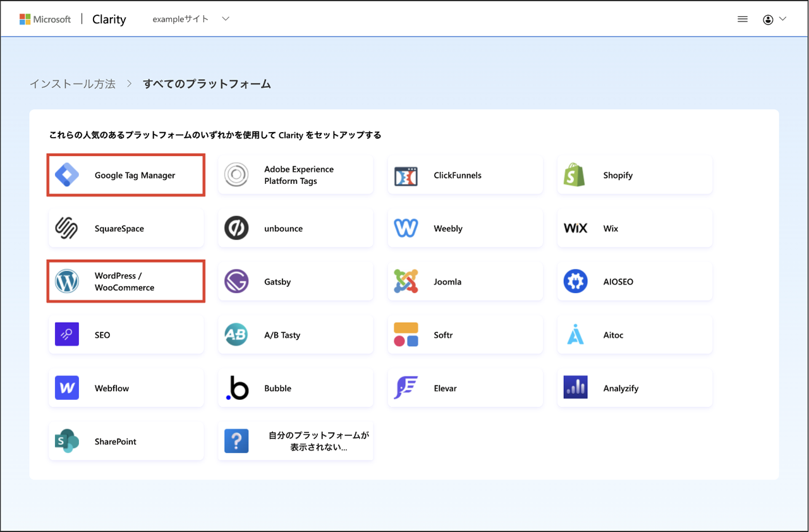
Task: Select the A/B Tasty label
Action: (x=282, y=335)
